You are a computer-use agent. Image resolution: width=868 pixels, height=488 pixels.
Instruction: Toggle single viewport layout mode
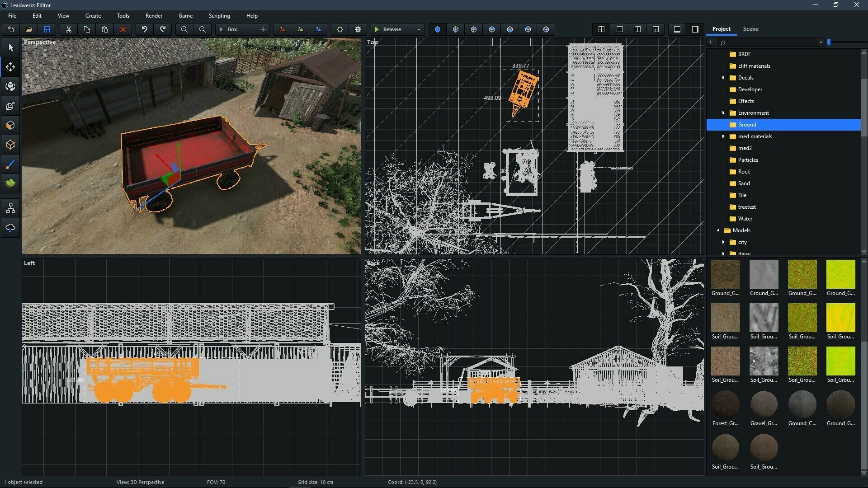pyautogui.click(x=619, y=29)
